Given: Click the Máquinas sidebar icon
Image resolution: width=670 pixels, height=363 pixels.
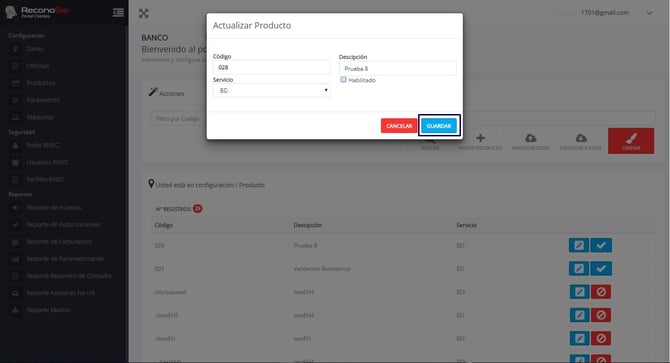Looking at the screenshot, I should [15, 117].
